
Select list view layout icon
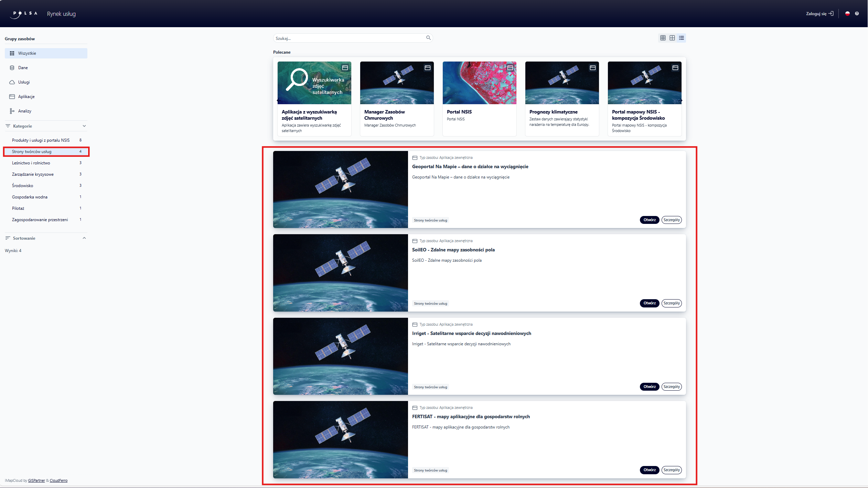point(681,38)
